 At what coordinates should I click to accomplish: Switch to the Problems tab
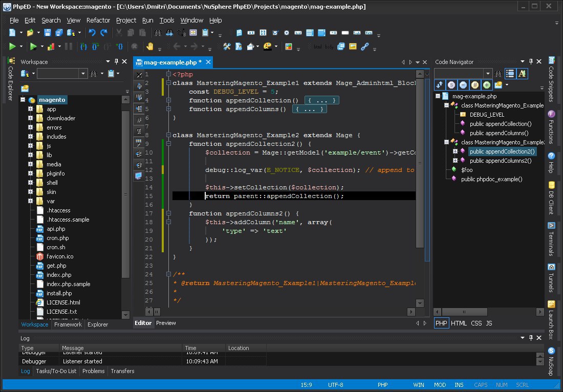93,371
